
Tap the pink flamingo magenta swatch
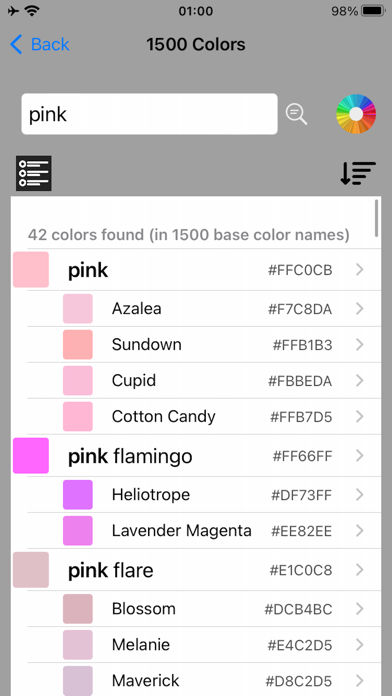click(x=31, y=455)
